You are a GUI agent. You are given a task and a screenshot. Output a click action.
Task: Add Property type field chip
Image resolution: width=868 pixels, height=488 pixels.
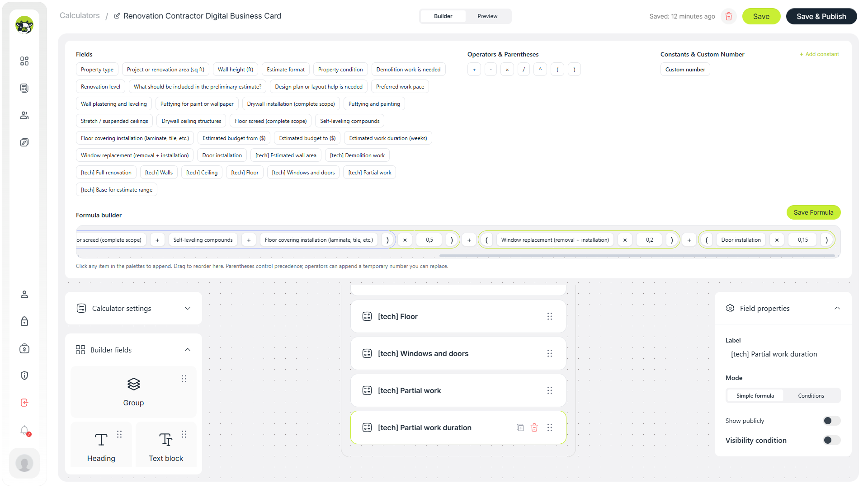pyautogui.click(x=97, y=70)
